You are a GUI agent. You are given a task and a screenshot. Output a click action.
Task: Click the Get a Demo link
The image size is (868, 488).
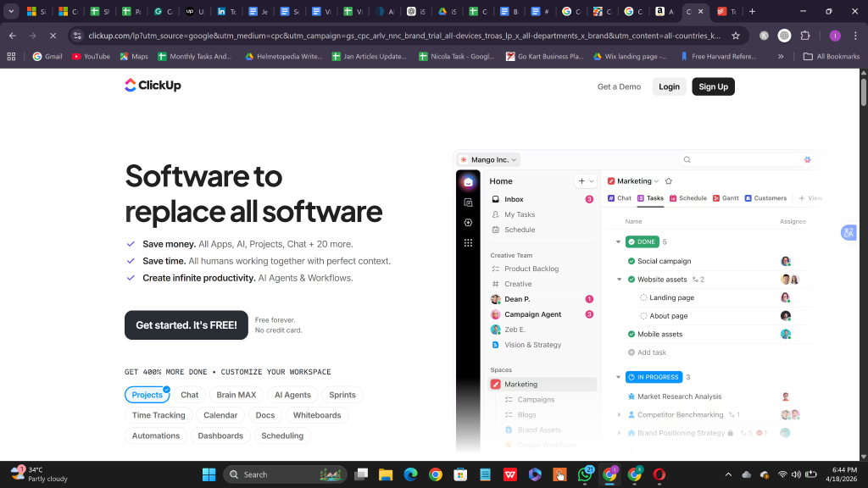619,87
